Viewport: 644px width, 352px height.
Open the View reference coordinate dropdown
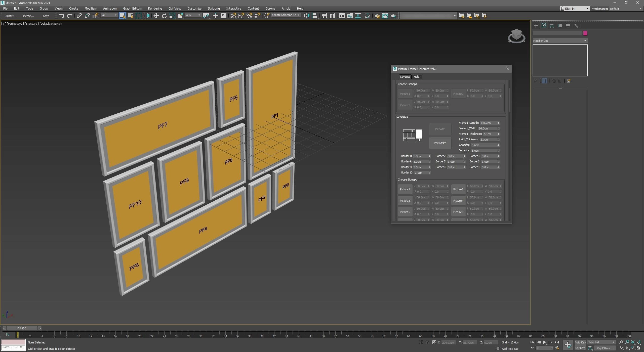[193, 15]
